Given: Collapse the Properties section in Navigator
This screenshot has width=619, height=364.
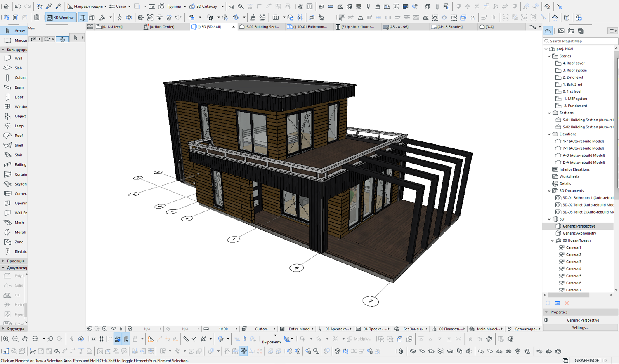Looking at the screenshot, I should (x=546, y=312).
